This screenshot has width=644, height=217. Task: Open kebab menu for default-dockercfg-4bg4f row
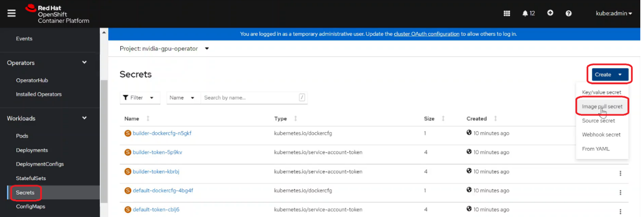[620, 192]
